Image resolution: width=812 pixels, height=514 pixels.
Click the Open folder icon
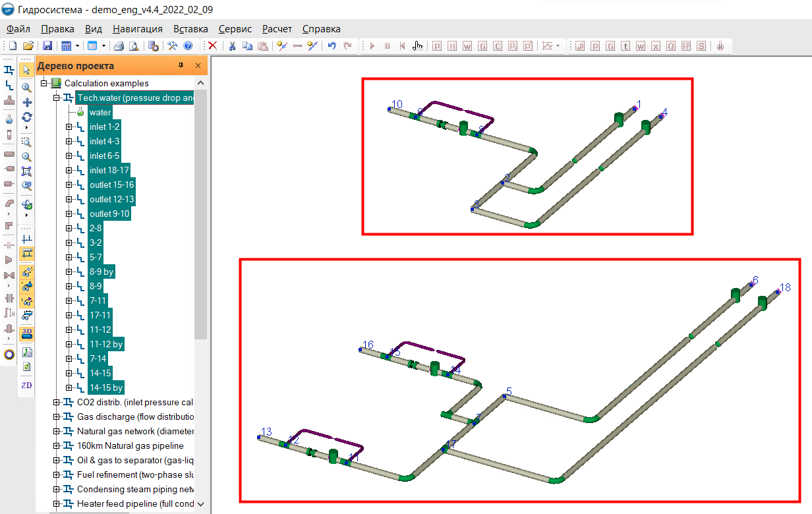pyautogui.click(x=28, y=46)
